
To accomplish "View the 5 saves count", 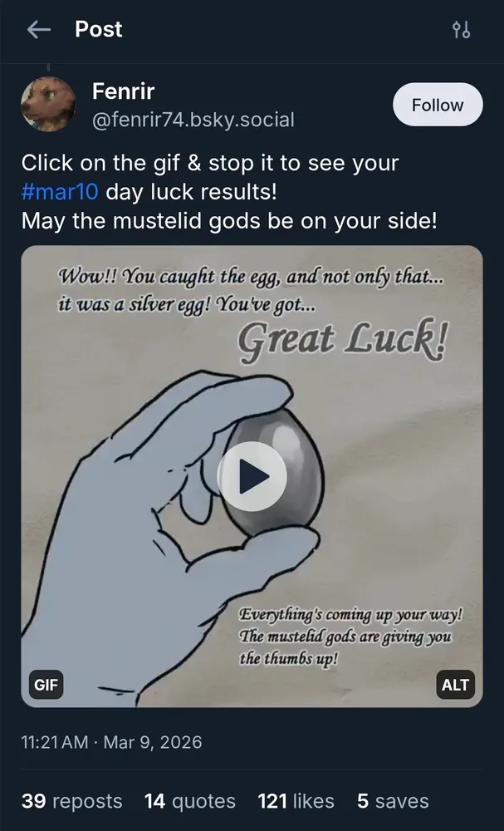I will point(393,801).
